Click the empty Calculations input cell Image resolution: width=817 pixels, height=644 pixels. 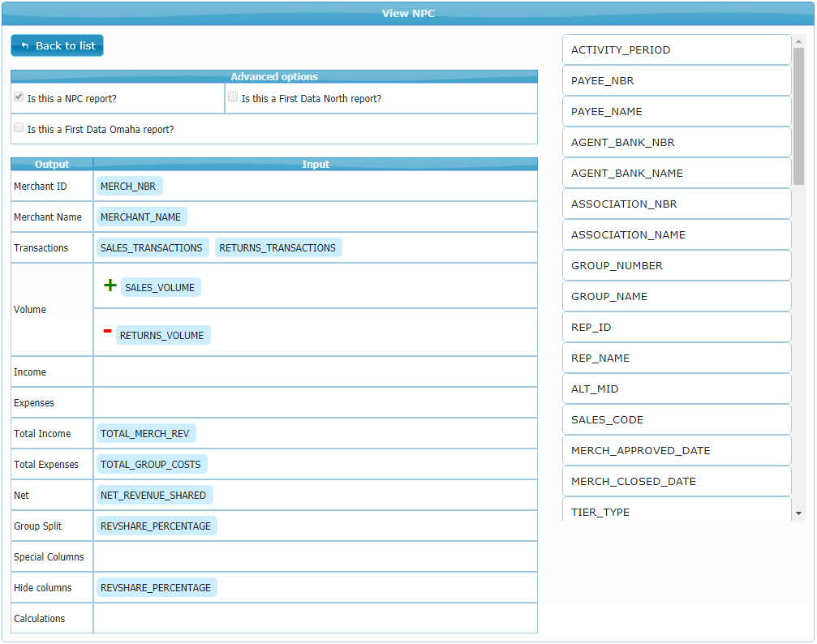pos(315,619)
